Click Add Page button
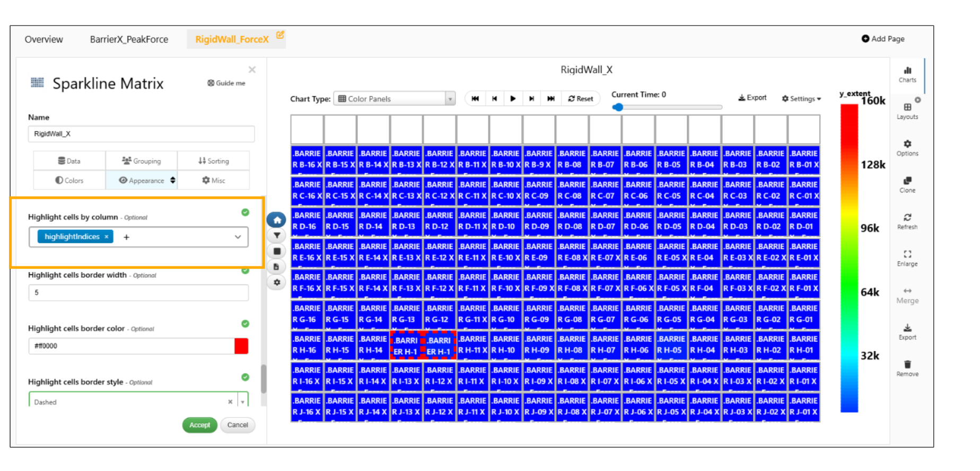Viewport: 980px width, 471px height. pos(883,39)
